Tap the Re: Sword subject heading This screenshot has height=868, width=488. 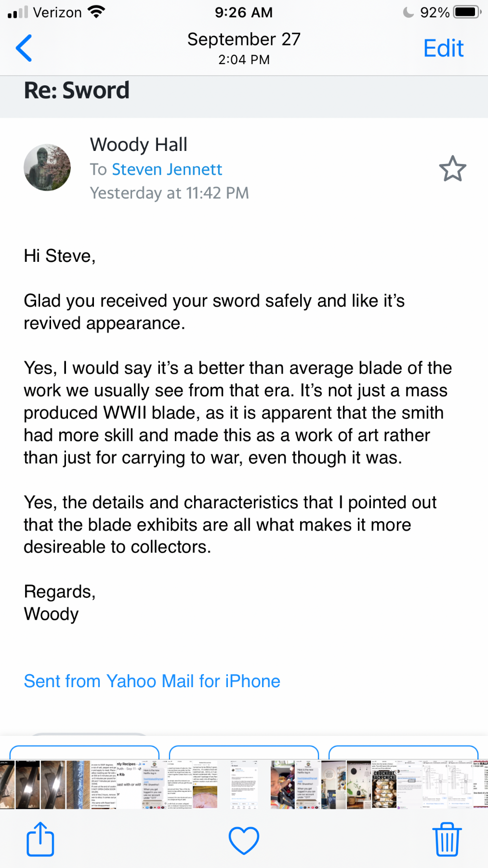77,91
